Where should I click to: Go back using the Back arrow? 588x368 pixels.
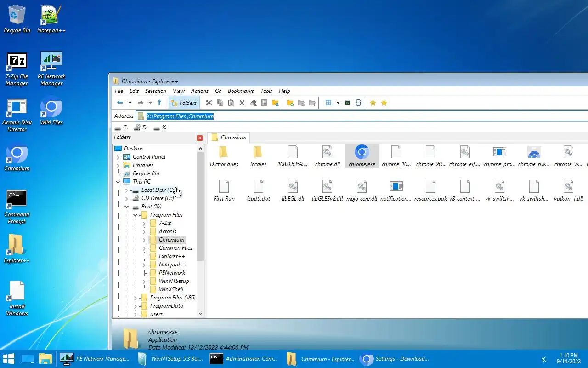tap(120, 103)
